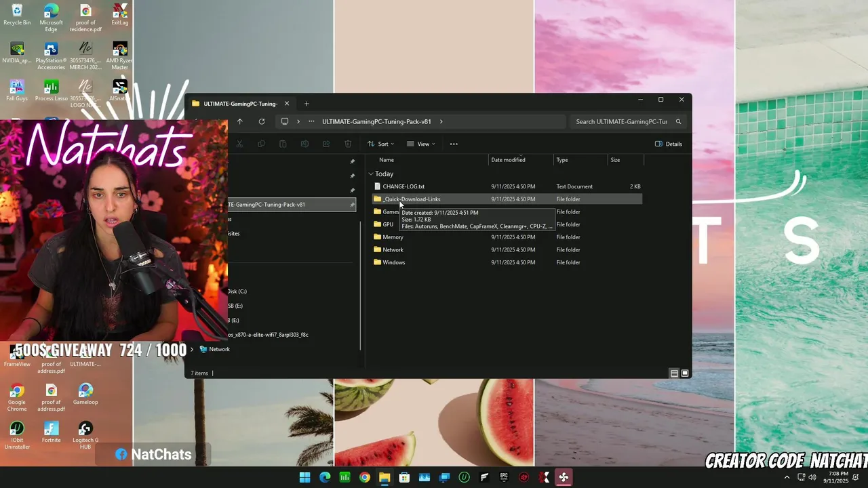Select pinned ULTIMATE-GamingPC-Tuning-Pack-v81 in navigation pane
868x488 pixels.
[292, 205]
